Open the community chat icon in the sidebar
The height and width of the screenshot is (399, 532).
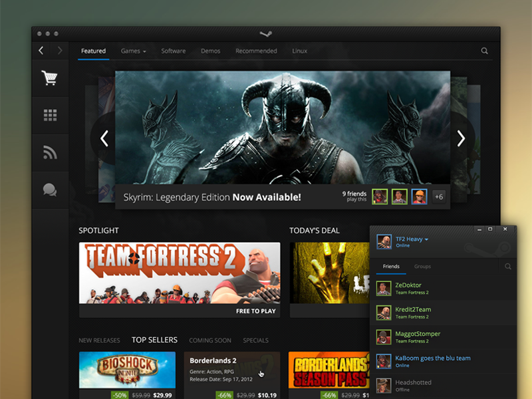pyautogui.click(x=50, y=190)
